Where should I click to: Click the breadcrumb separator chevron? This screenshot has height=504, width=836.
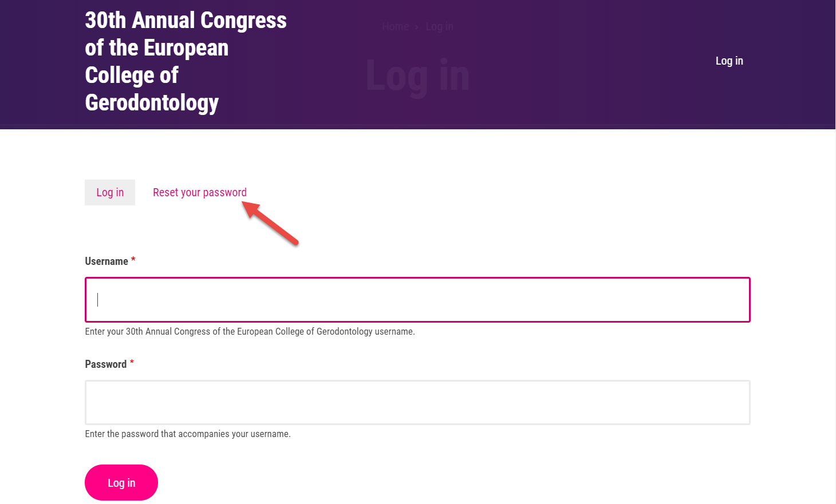coord(417,27)
